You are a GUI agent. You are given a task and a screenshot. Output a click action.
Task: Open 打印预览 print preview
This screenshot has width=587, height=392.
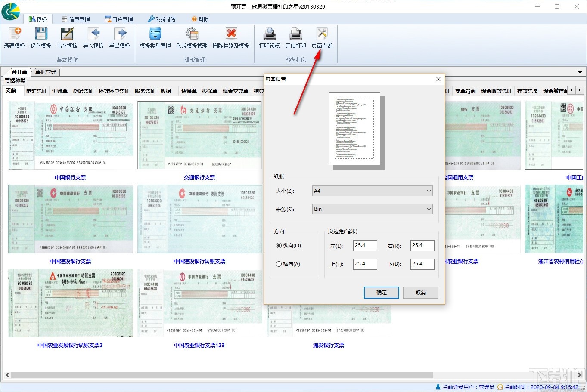pos(270,34)
